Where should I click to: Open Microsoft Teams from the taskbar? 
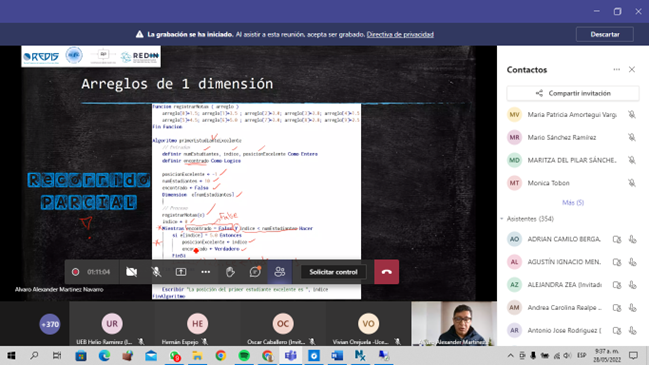click(x=291, y=355)
